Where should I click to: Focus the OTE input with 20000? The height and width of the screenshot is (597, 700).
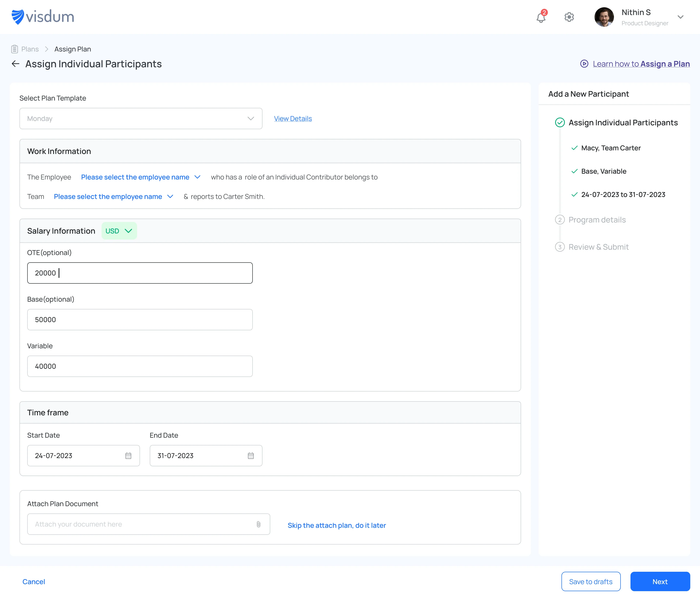(140, 273)
